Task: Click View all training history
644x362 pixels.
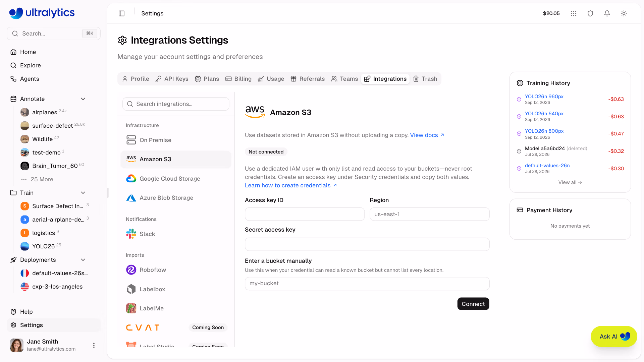Action: coord(570,182)
